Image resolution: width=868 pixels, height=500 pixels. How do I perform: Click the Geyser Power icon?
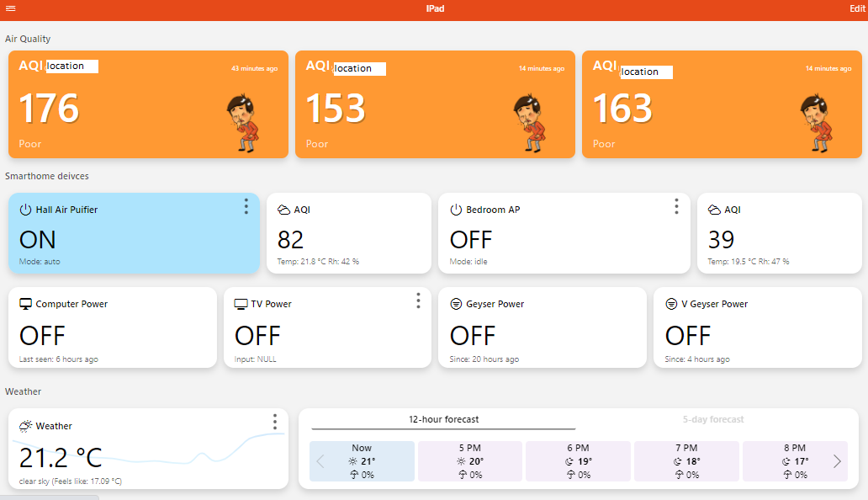[x=456, y=304]
